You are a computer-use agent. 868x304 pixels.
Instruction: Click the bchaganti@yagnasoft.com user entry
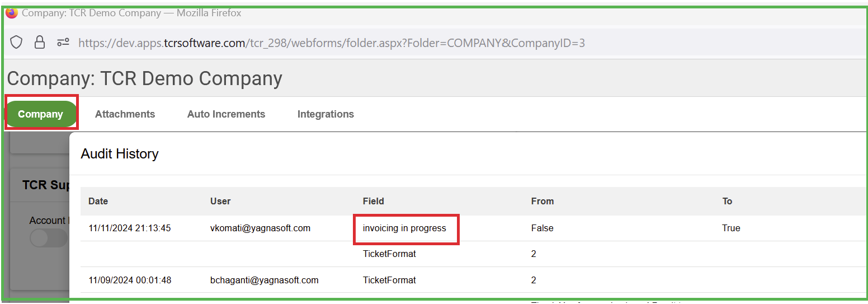click(x=264, y=280)
